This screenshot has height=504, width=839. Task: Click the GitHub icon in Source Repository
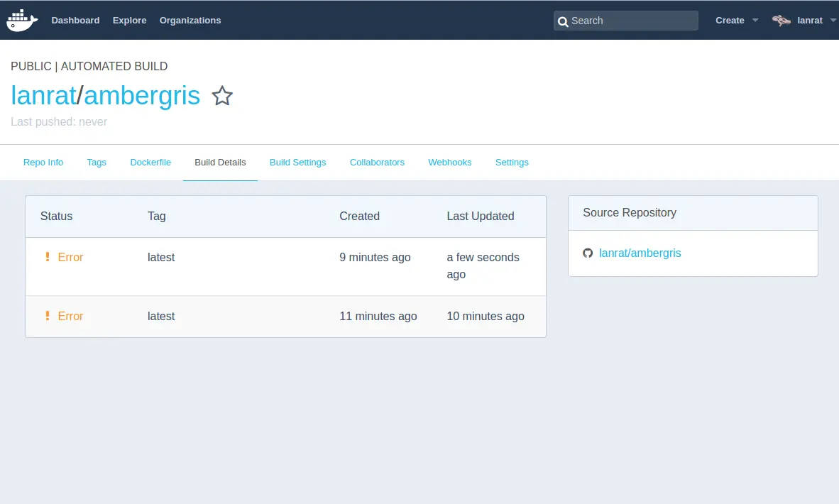588,253
